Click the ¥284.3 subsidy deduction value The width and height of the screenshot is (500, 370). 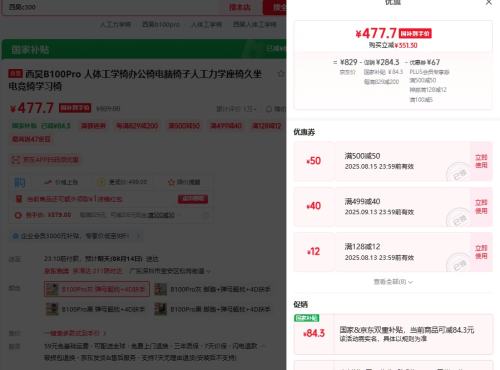click(387, 62)
